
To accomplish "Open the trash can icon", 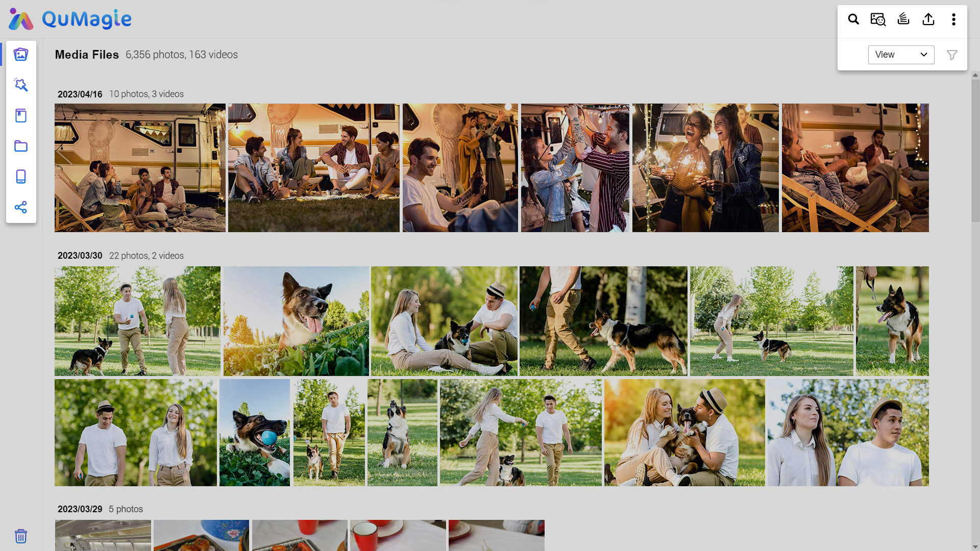I will pyautogui.click(x=21, y=536).
